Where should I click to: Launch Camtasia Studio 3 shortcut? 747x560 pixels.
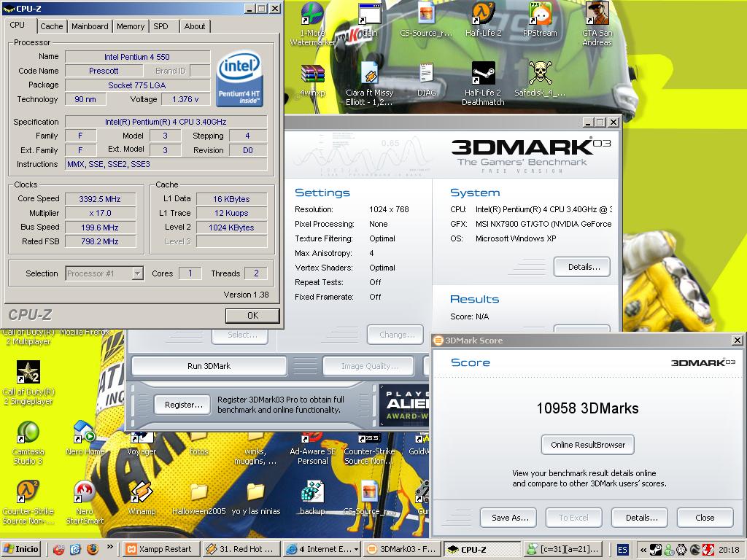pos(28,433)
